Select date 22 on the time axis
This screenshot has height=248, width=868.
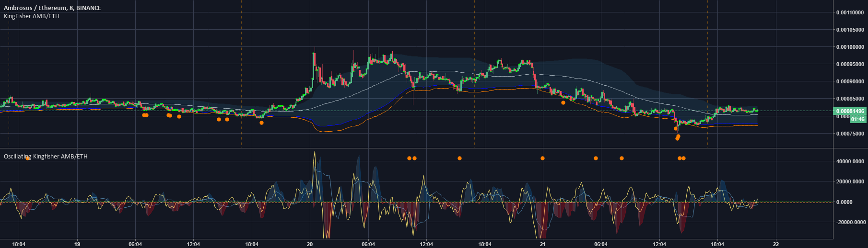click(775, 244)
